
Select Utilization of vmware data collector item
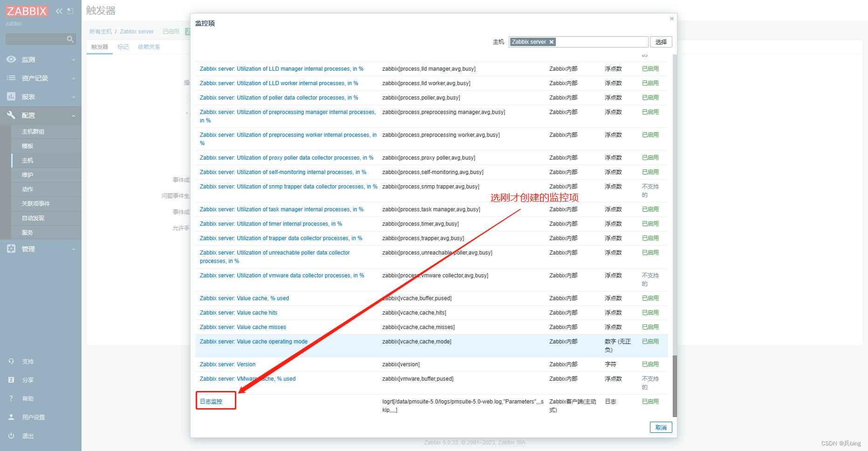pyautogui.click(x=282, y=276)
